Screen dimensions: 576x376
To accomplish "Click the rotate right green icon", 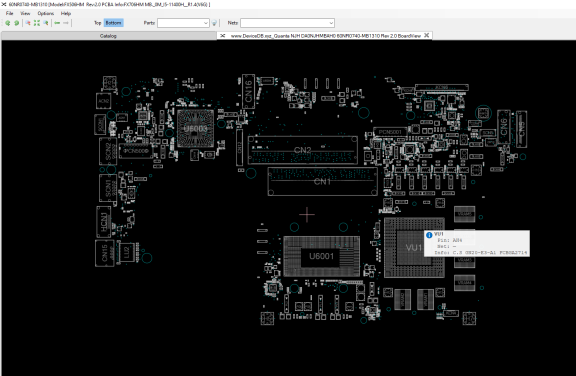I will coord(17,23).
